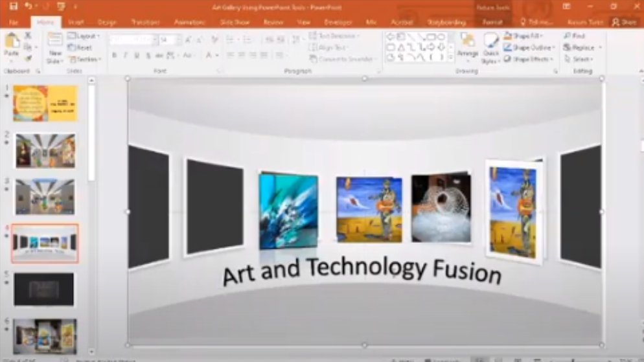
Task: Increase the list indent level
Action: point(281,40)
